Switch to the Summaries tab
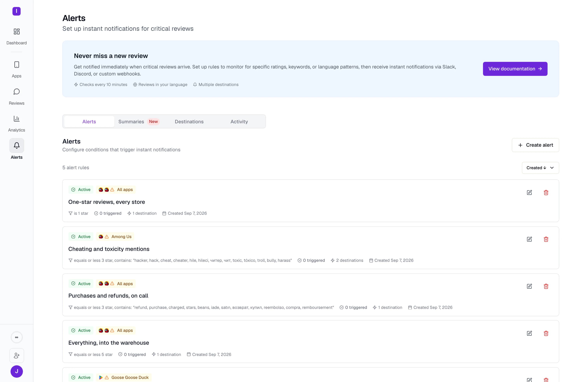The width and height of the screenshot is (588, 382). [139, 122]
